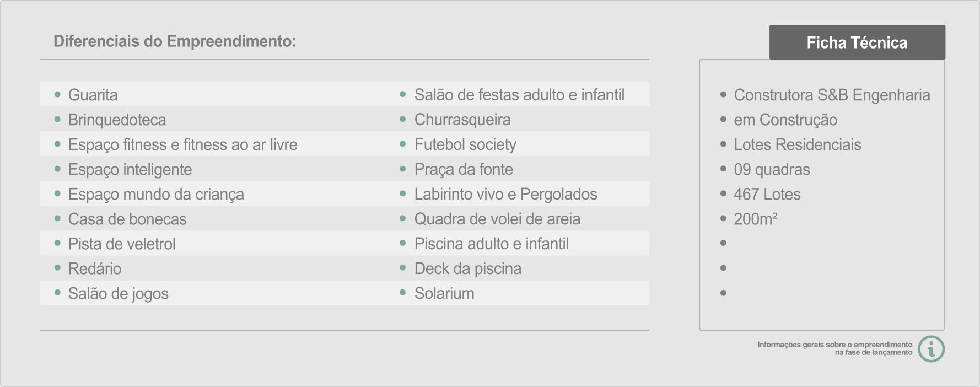Screen dimensions: 980x387
Task: Select the Brinquedoteca entry
Action: click(117, 120)
